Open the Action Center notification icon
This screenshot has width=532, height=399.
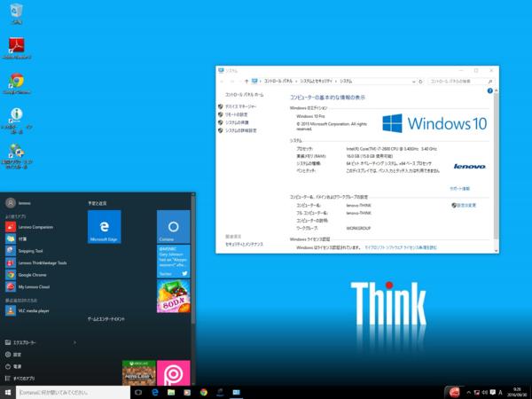[493, 393]
